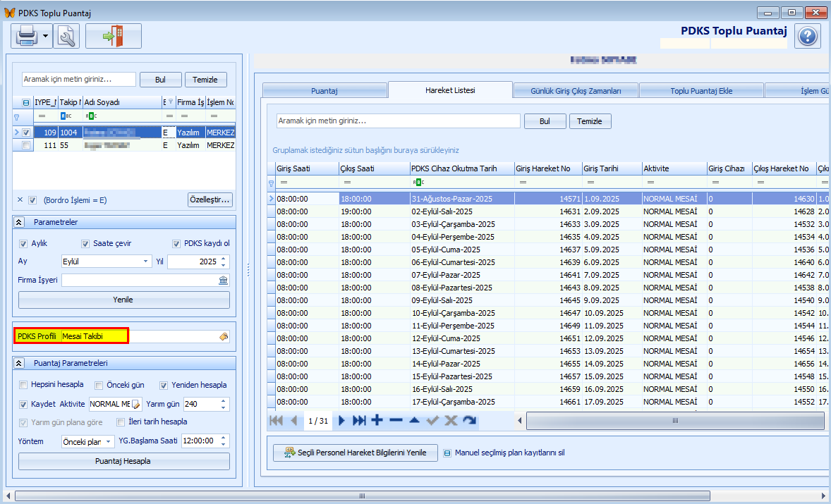Switch to the Puantaj tab

click(x=324, y=91)
